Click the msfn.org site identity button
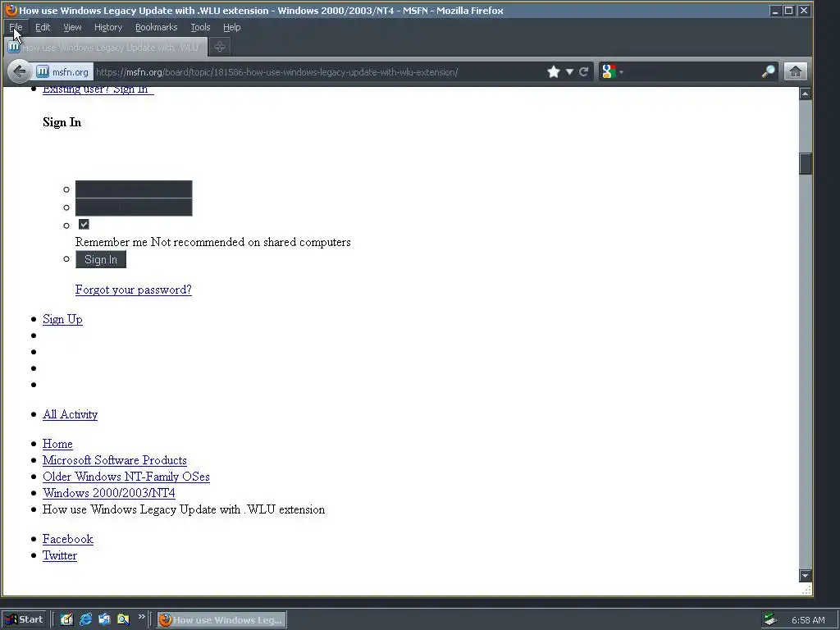This screenshot has height=630, width=840. pyautogui.click(x=63, y=72)
